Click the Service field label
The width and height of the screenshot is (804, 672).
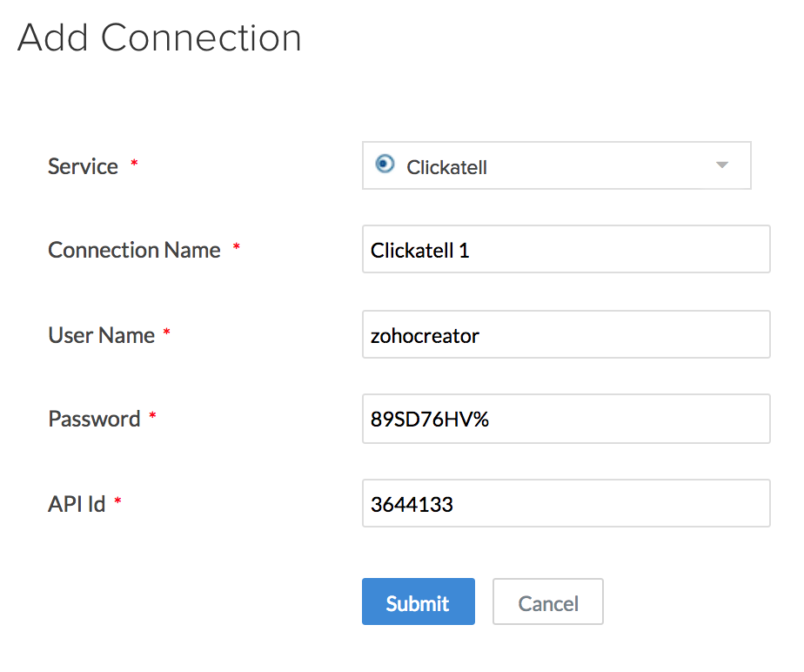pos(83,166)
